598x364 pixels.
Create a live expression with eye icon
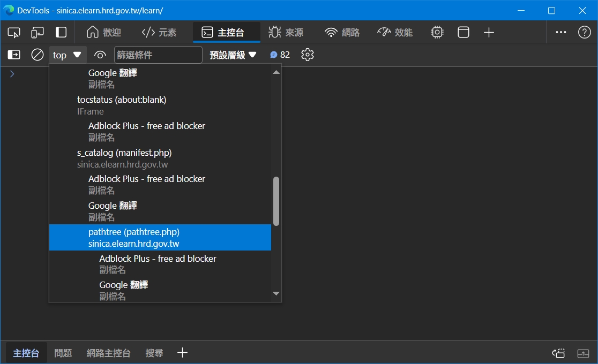point(100,55)
